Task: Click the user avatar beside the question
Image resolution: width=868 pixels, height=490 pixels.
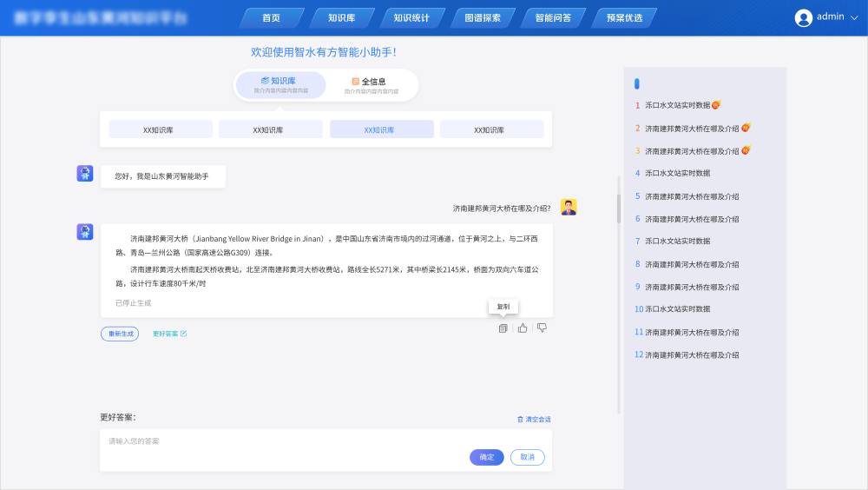Action: pos(569,208)
